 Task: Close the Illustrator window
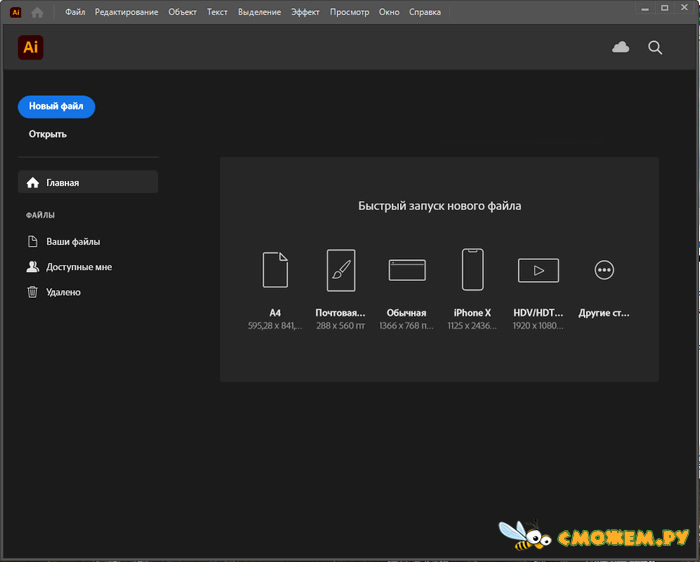(684, 8)
